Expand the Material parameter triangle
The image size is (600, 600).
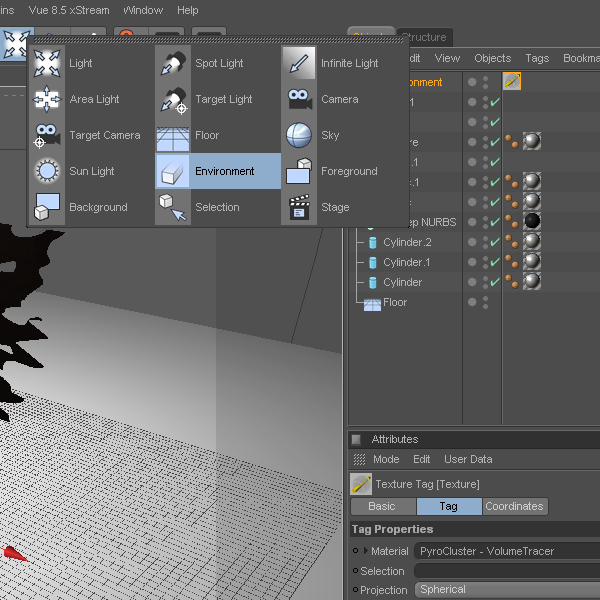click(366, 551)
